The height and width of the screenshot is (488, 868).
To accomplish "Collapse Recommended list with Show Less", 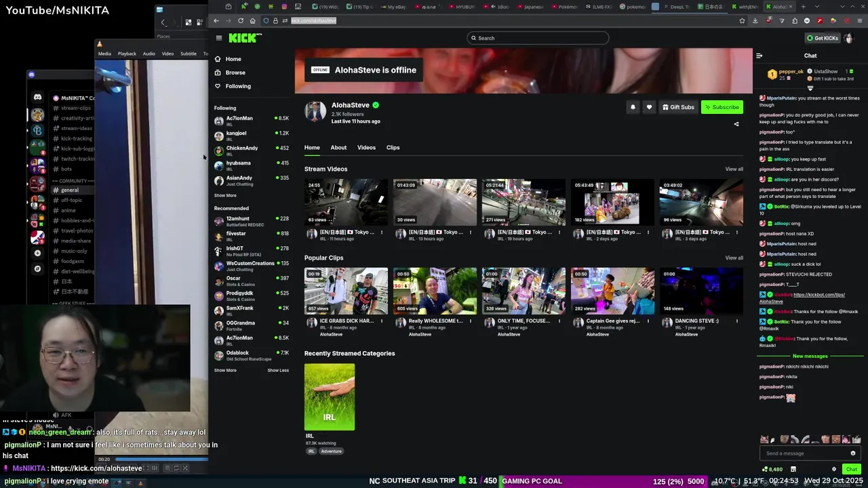I will click(x=278, y=370).
